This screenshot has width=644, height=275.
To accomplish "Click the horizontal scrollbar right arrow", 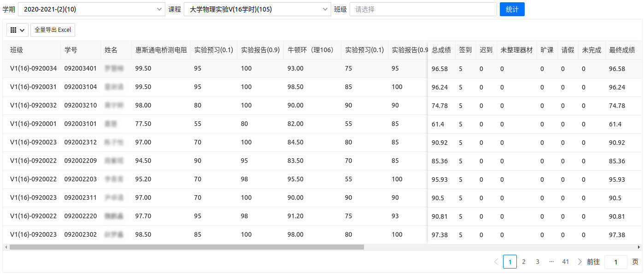I will tap(638, 247).
